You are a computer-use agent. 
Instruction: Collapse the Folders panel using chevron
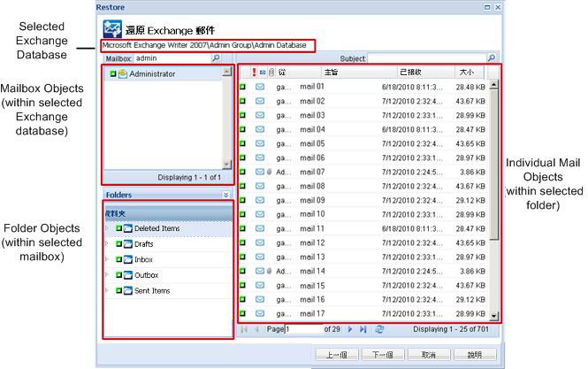[225, 194]
